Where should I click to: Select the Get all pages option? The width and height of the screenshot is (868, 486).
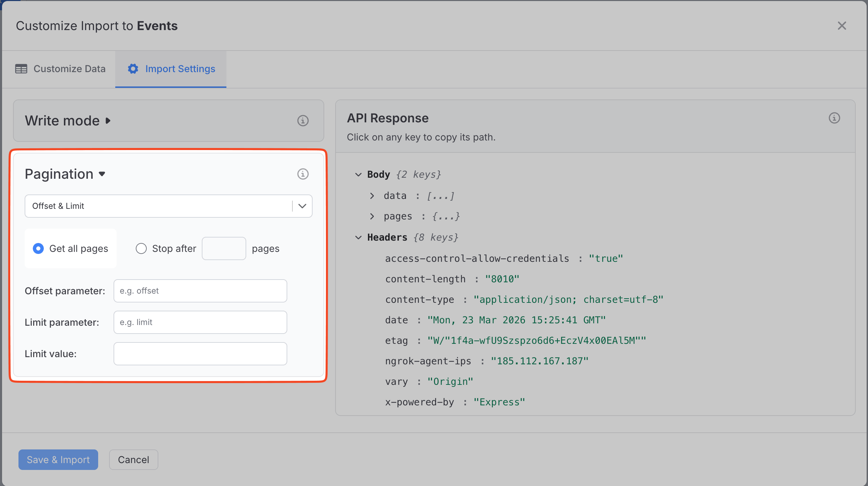click(x=38, y=248)
